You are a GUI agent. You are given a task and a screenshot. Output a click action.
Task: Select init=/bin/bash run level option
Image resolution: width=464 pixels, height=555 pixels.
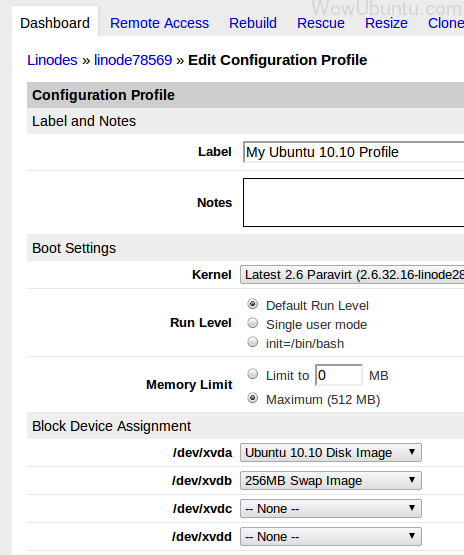[x=252, y=342]
